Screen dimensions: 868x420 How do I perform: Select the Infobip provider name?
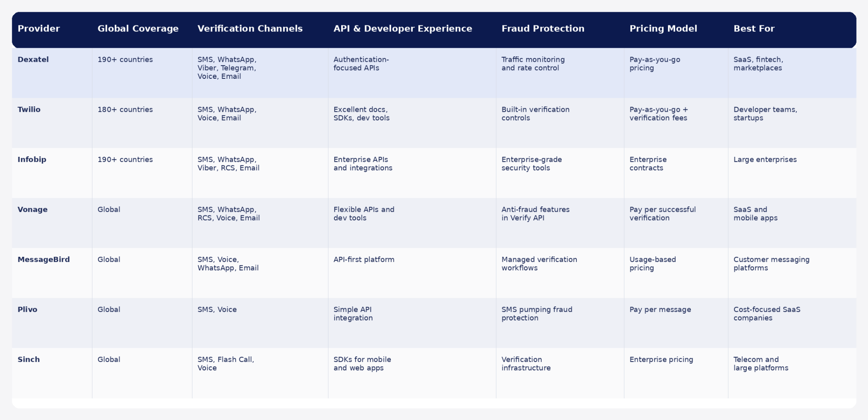[32, 159]
